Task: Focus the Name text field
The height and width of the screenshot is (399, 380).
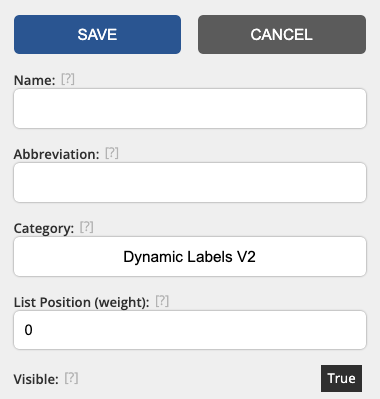Action: 190,108
